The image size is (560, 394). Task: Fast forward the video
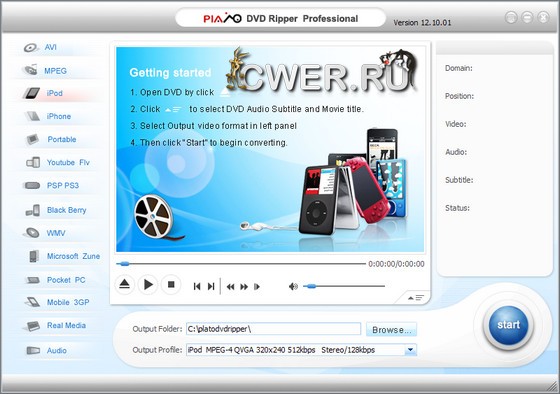click(244, 286)
